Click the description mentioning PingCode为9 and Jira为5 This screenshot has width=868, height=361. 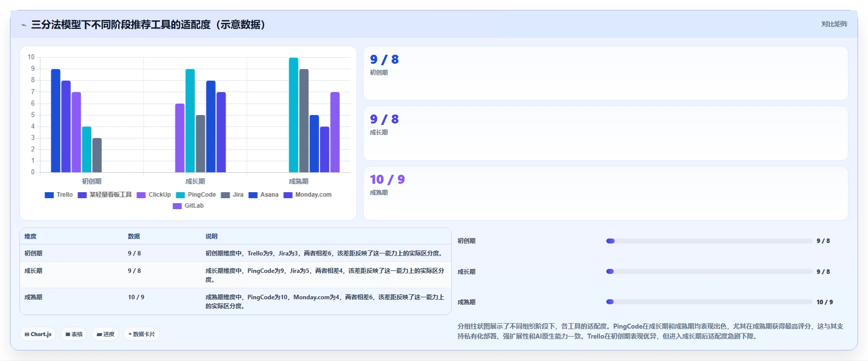[x=325, y=275]
